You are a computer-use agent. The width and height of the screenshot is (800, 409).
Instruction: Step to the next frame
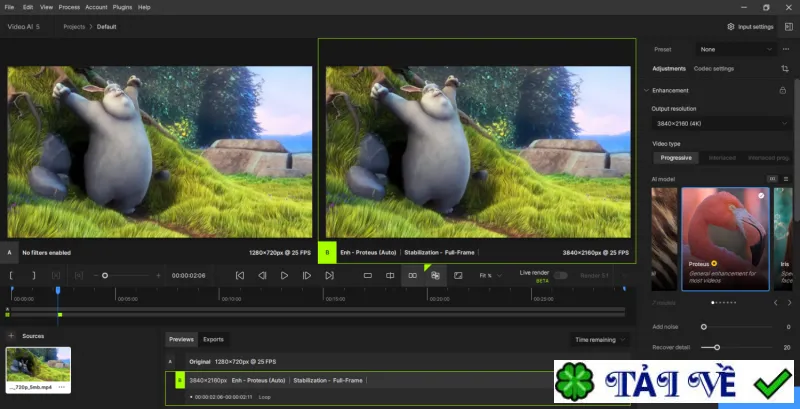click(x=307, y=275)
